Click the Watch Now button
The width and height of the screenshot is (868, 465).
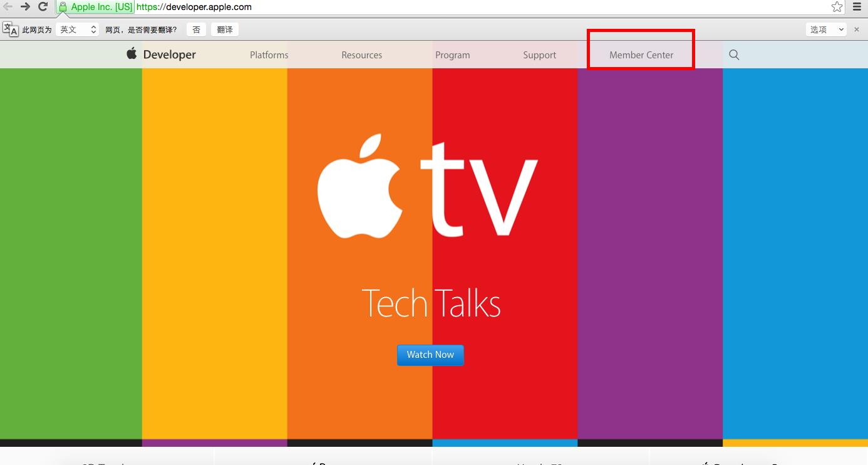430,355
